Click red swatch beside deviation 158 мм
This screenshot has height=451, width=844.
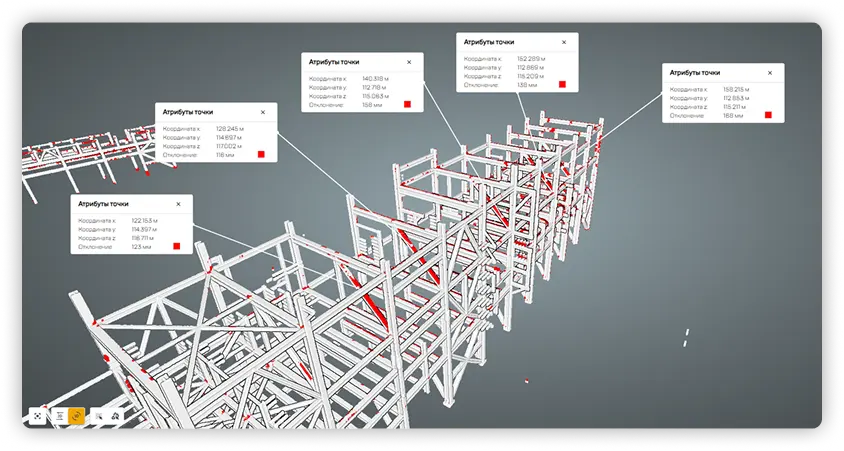click(x=407, y=104)
